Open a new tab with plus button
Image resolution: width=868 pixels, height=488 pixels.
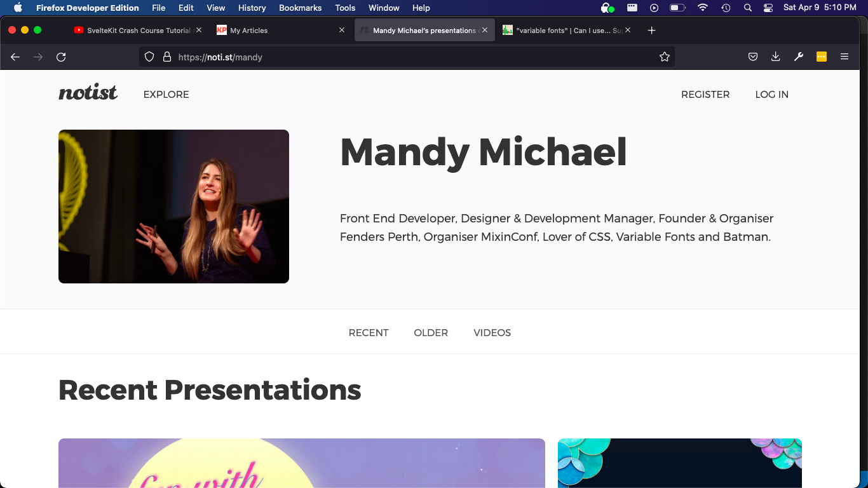(651, 30)
